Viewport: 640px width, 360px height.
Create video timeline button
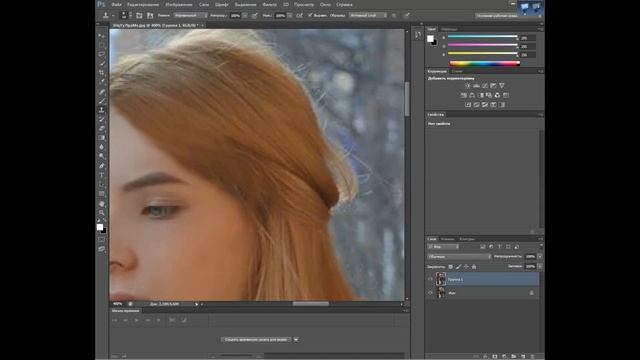[x=256, y=340]
